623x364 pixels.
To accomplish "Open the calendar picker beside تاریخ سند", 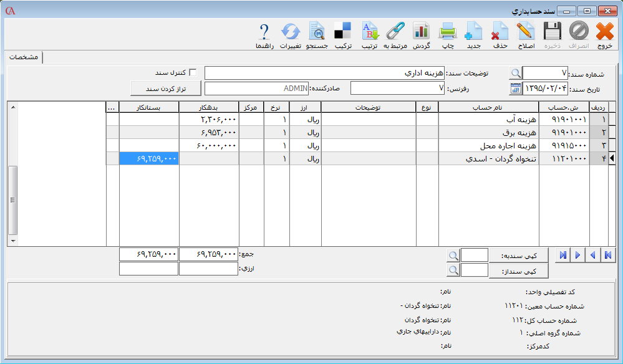I will pos(515,89).
